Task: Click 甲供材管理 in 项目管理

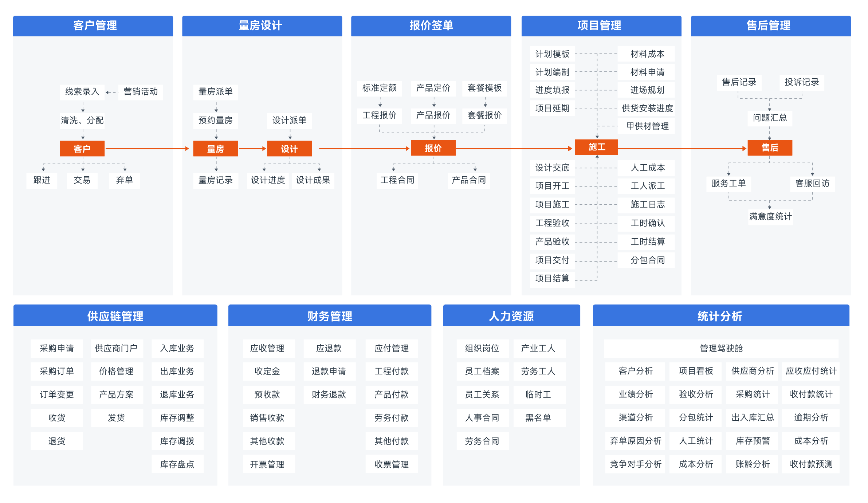Action: point(646,126)
